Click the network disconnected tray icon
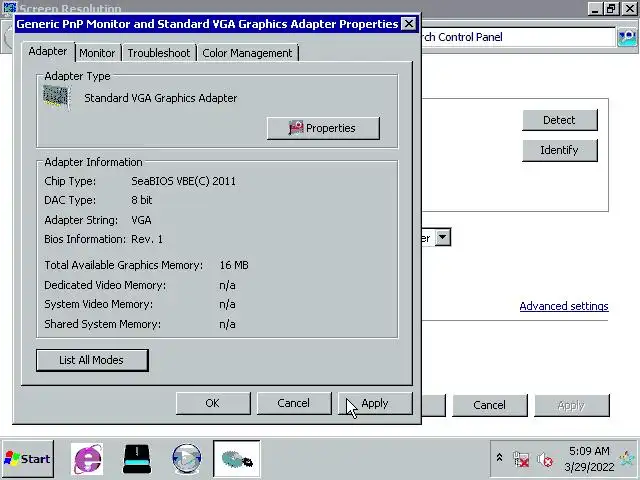This screenshot has width=640, height=480. 521,460
